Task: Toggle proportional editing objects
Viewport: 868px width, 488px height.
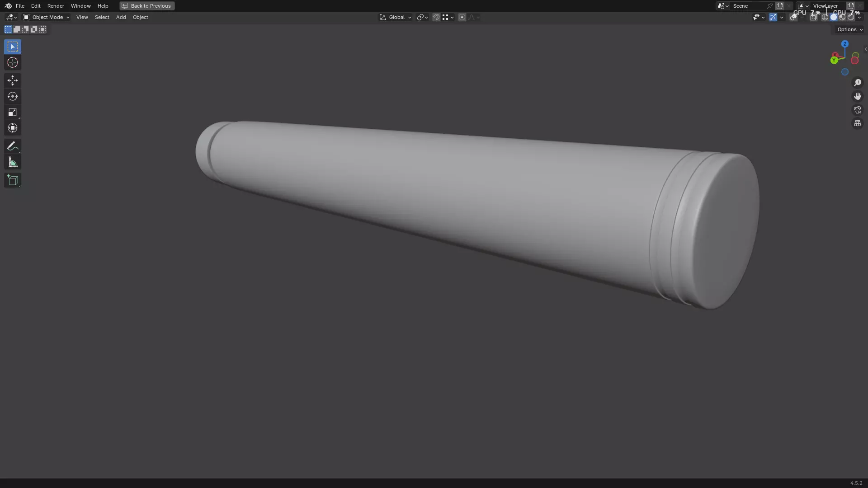Action: point(462,17)
